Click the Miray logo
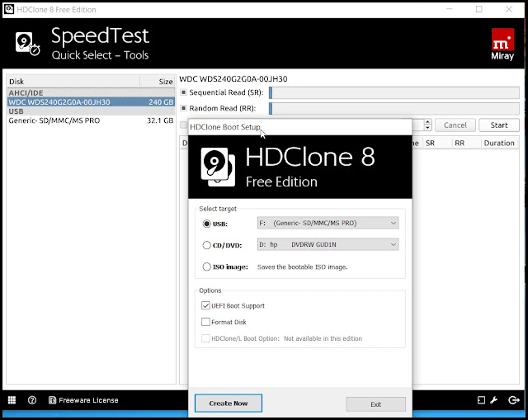This screenshot has width=528, height=420. pos(502,44)
